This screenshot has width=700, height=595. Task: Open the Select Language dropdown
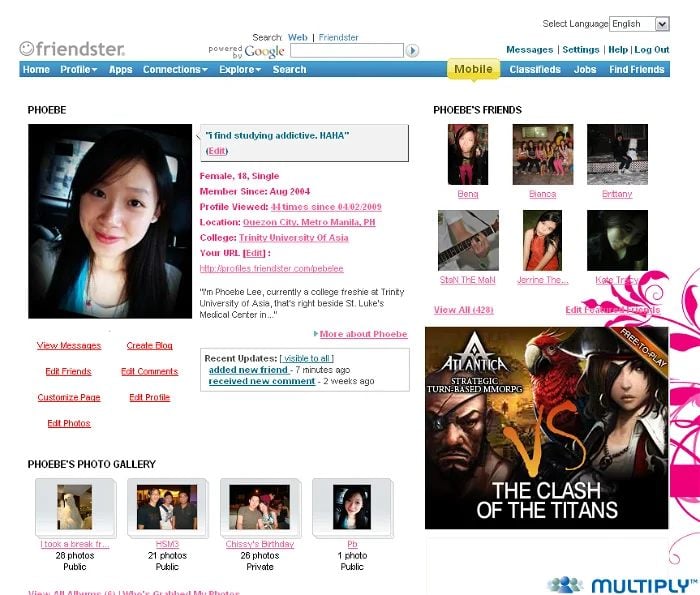[640, 24]
